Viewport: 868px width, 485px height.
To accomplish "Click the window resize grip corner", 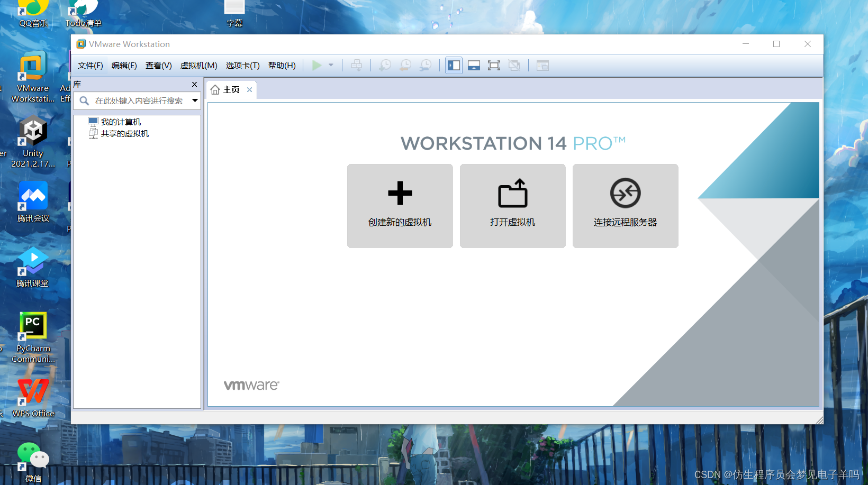I will (x=819, y=420).
